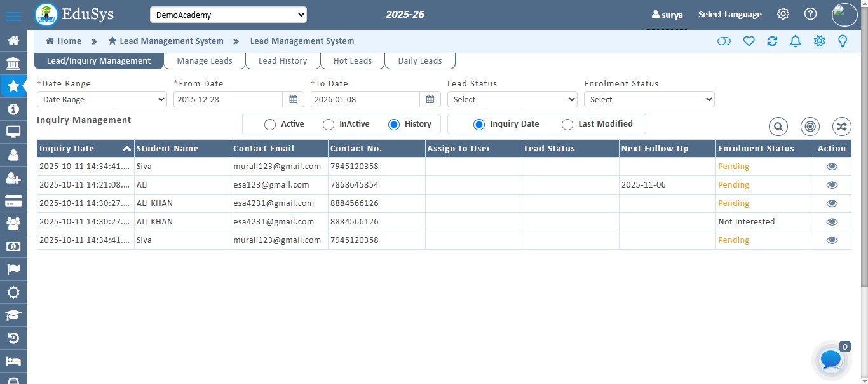Open the notifications bell icon
868x384 pixels.
(x=795, y=41)
